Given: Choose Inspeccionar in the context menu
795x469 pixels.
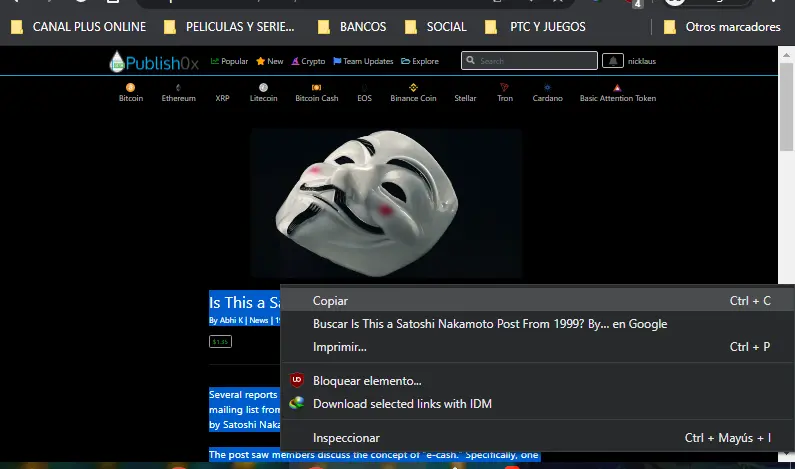Looking at the screenshot, I should tap(537, 438).
